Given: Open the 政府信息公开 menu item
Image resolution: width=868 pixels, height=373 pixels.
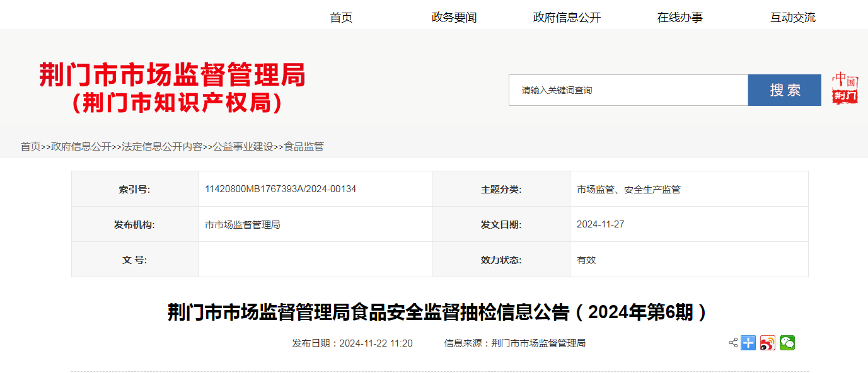Looking at the screenshot, I should click(x=567, y=18).
